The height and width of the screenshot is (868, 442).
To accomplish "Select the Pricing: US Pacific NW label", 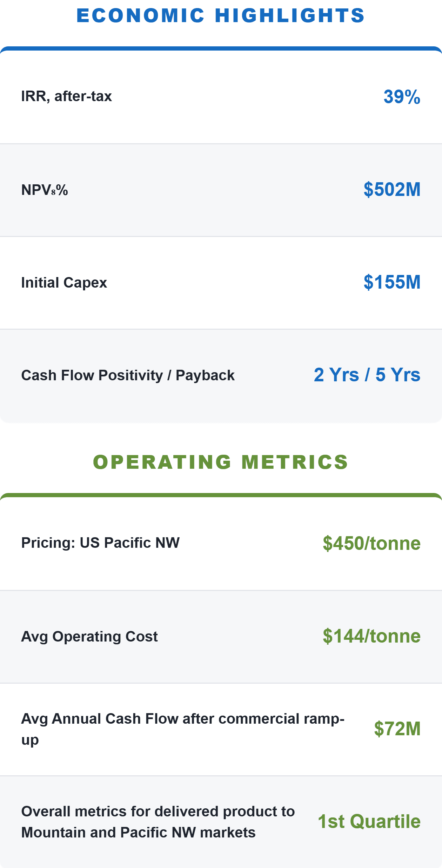I will coord(101,543).
